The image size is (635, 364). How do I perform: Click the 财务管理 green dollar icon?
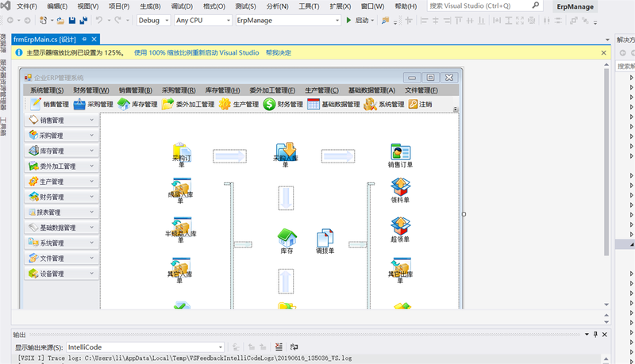click(x=269, y=104)
